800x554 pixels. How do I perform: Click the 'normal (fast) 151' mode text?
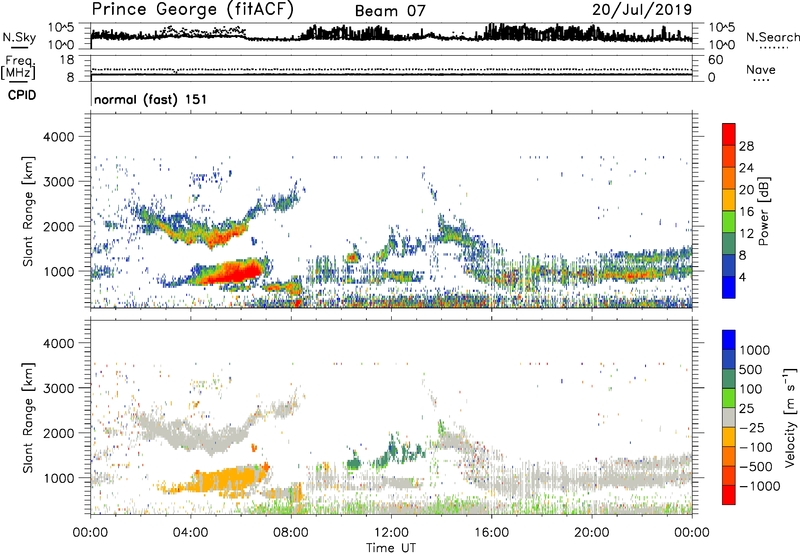(x=151, y=99)
